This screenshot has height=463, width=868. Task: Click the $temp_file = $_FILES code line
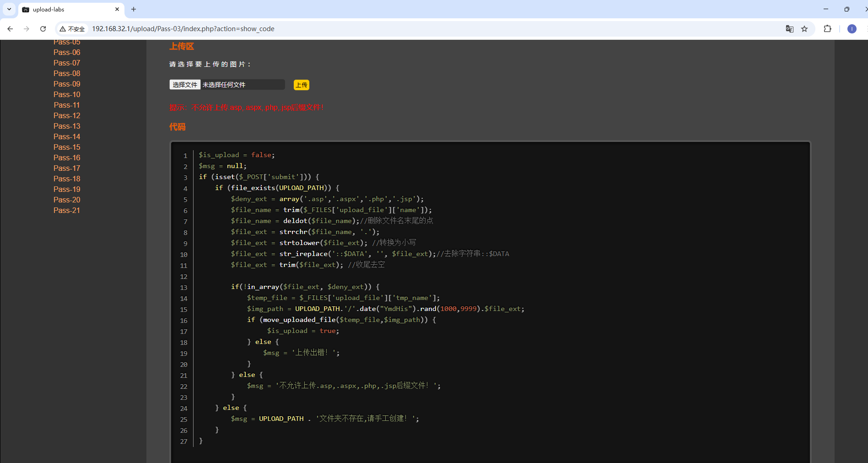pyautogui.click(x=344, y=298)
